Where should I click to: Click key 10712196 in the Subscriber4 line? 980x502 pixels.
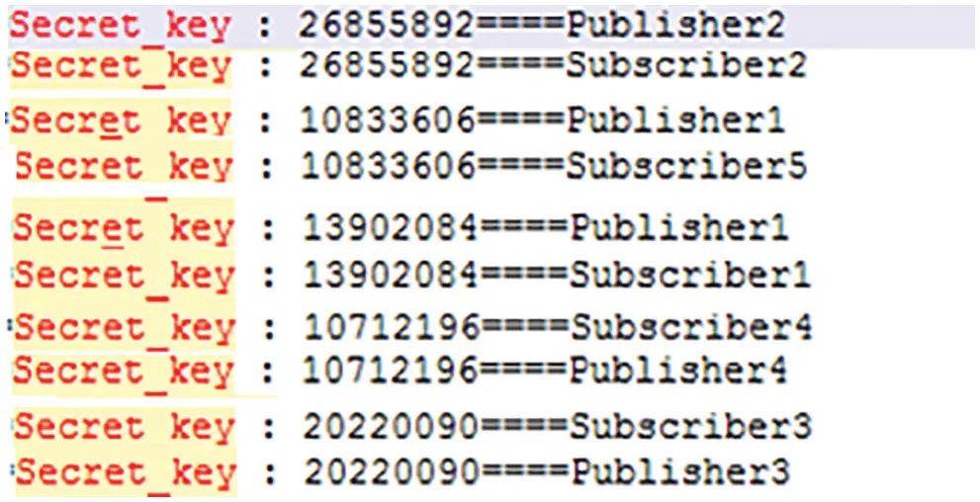pyautogui.click(x=392, y=327)
